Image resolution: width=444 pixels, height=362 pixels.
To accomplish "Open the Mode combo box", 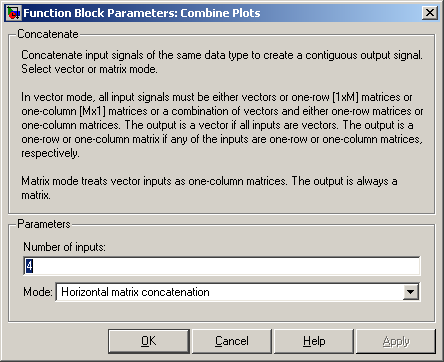I will pos(238,292).
